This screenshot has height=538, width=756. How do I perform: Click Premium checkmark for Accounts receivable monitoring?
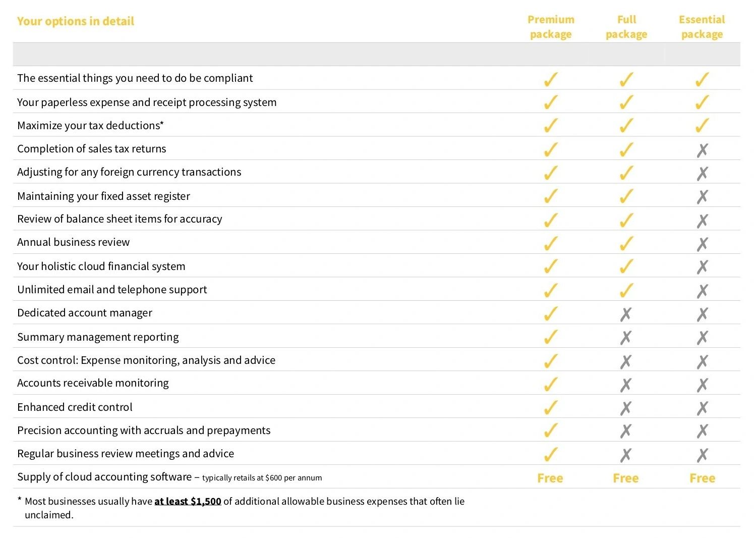[x=551, y=385]
